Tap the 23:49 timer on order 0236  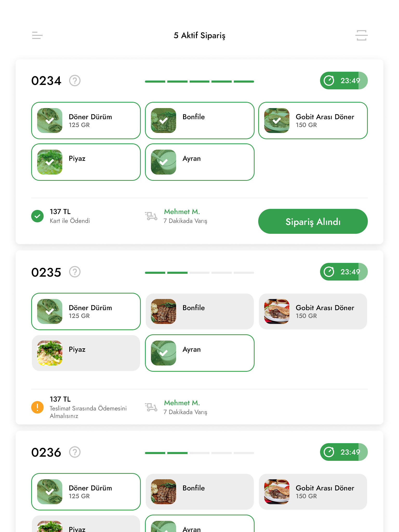coord(344,452)
